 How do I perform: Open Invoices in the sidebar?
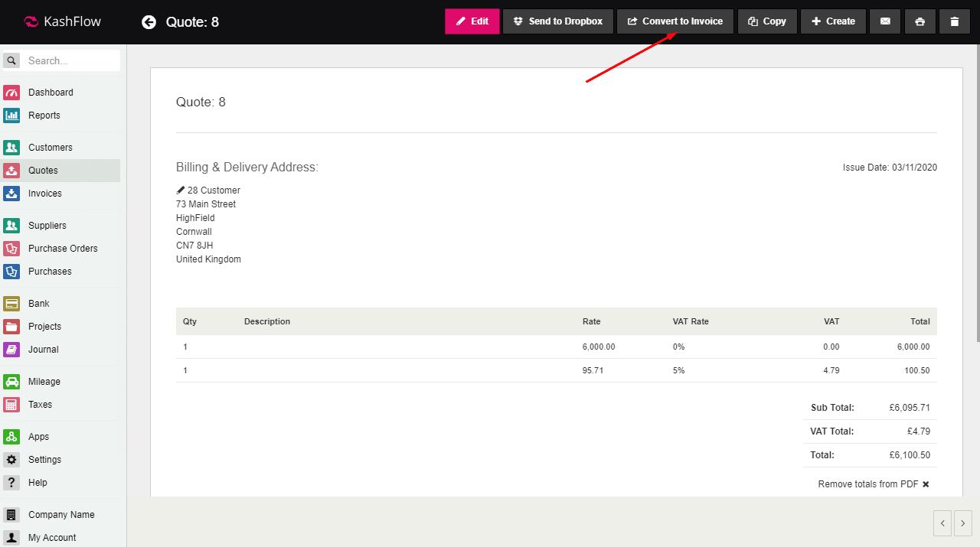pos(44,194)
